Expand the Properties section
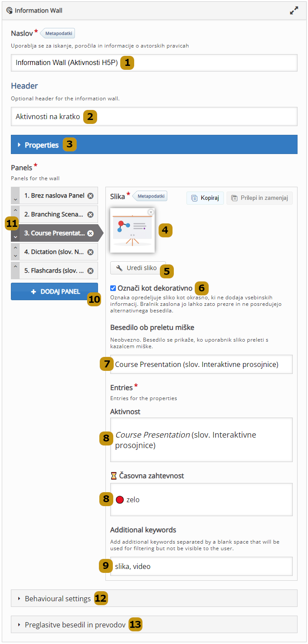This screenshot has width=308, height=644. pos(42,144)
